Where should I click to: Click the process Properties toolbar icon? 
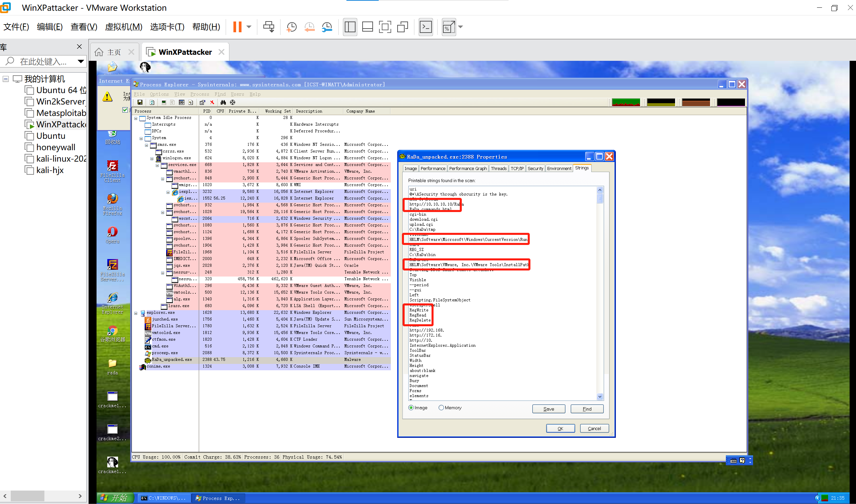202,102
